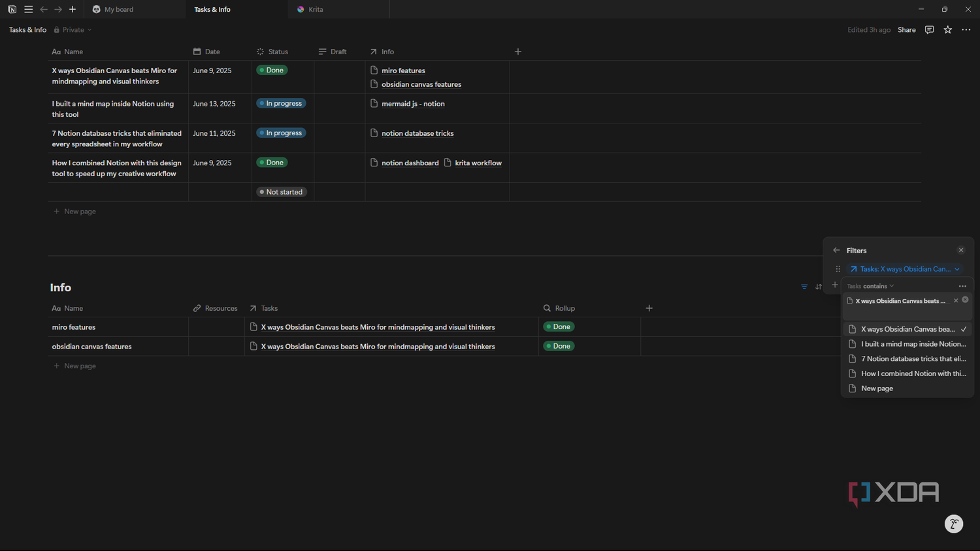Click the blue filter icon in Info database
Viewport: 980px width, 551px height.
[804, 287]
